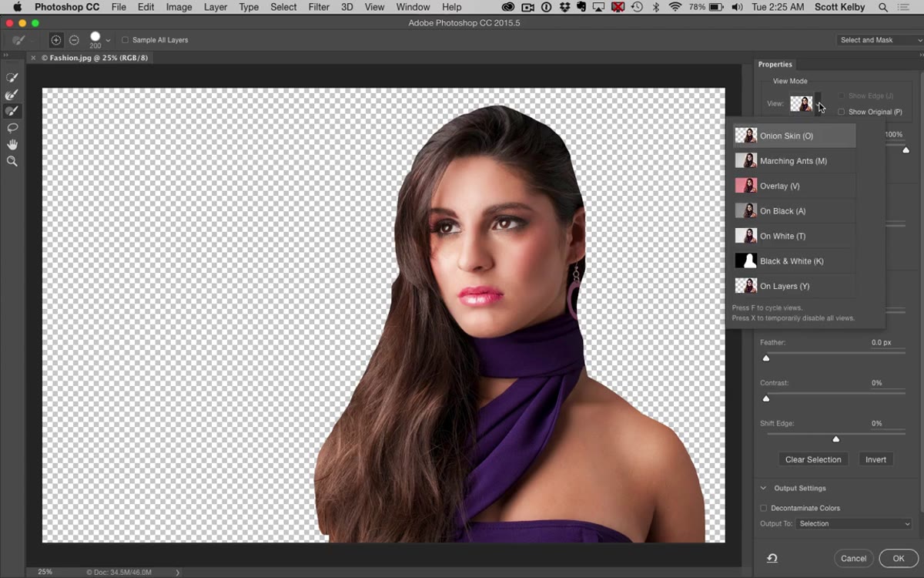Open the Photoshop CC application menu
This screenshot has height=578, width=924.
67,7
